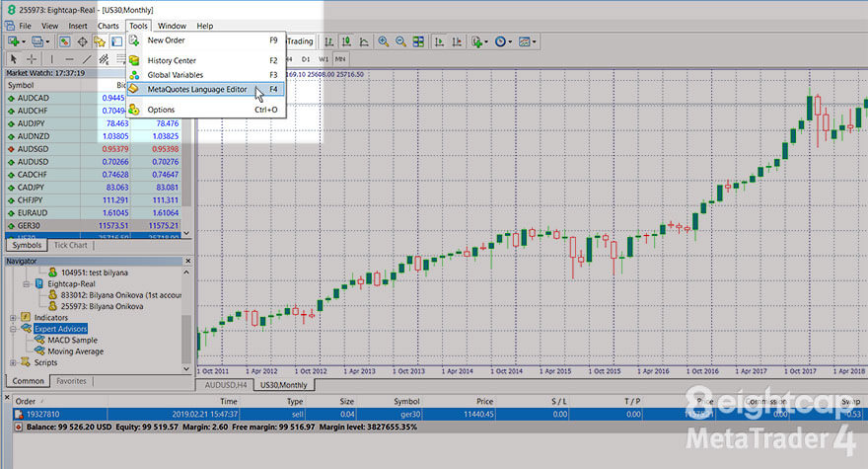Open the Periods clock toolbar icon
868x469 pixels.
tap(500, 41)
